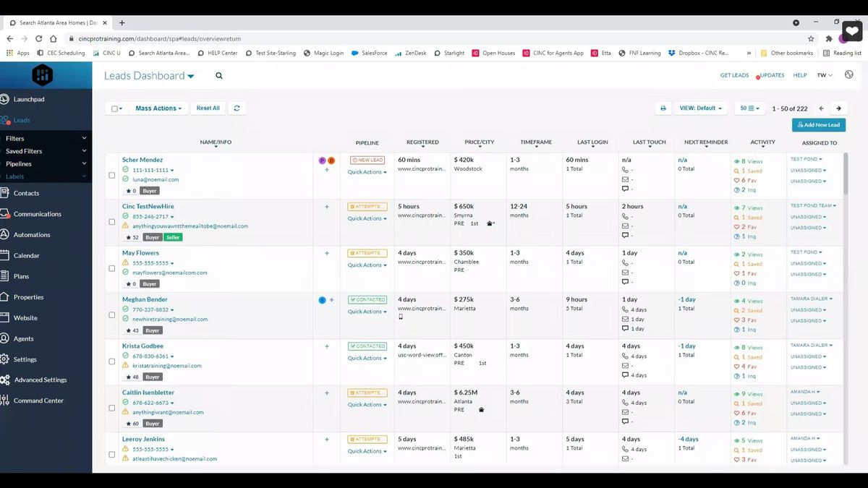Open the search magnifier next to Leads Dashboard
This screenshot has height=488, width=868.
pyautogui.click(x=218, y=75)
